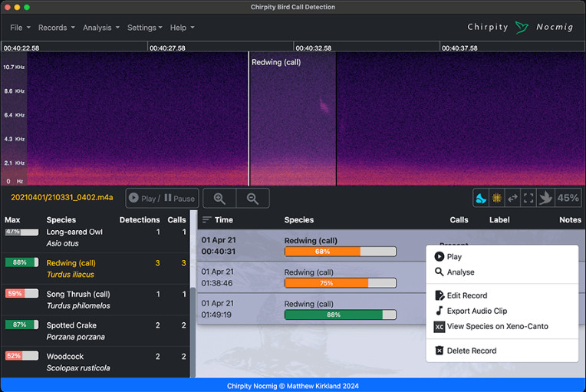Click Scolopax rusticola scientific name
586x392 pixels.
pyautogui.click(x=78, y=368)
